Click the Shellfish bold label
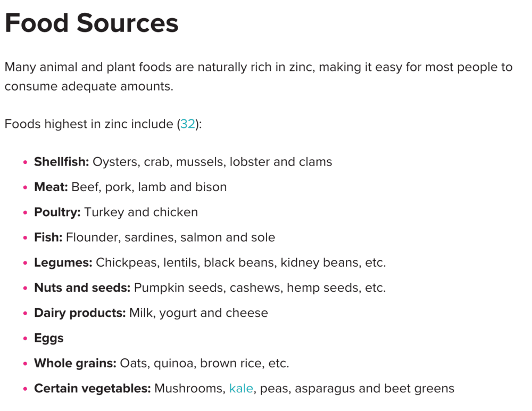532x411 pixels. 61,162
